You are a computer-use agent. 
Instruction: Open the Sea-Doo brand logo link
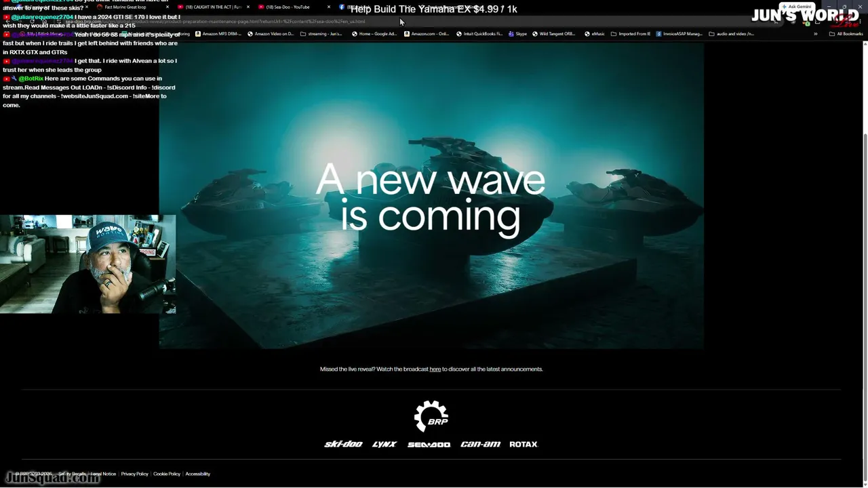(x=429, y=445)
